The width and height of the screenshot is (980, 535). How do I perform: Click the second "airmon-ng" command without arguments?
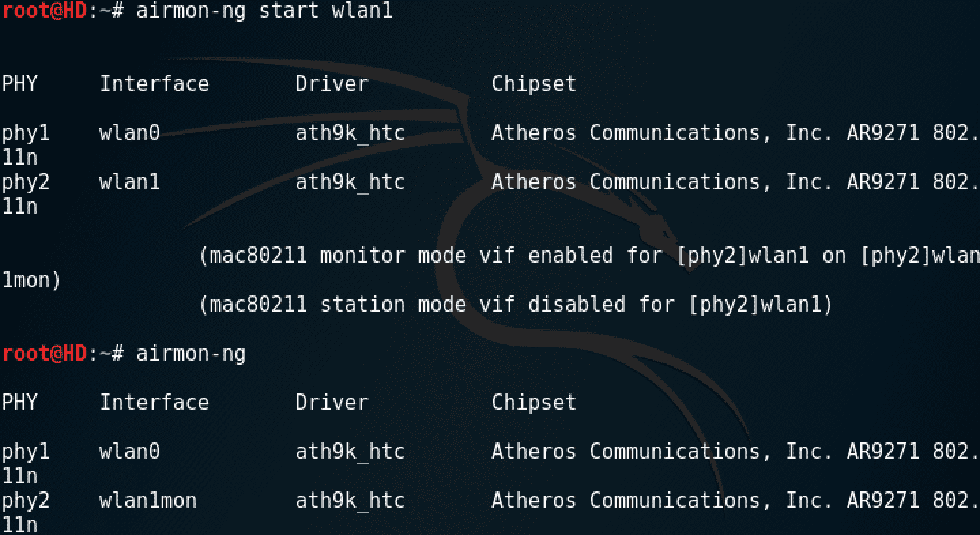(191, 354)
